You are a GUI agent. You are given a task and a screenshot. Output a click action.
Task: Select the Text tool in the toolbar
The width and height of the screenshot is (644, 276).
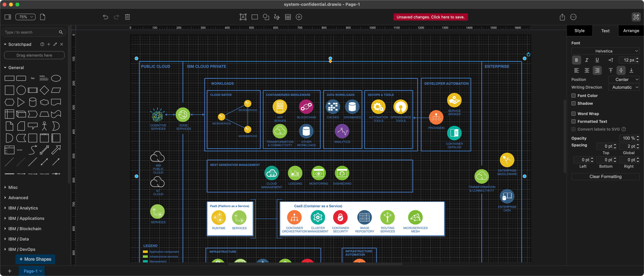pyautogui.click(x=243, y=17)
